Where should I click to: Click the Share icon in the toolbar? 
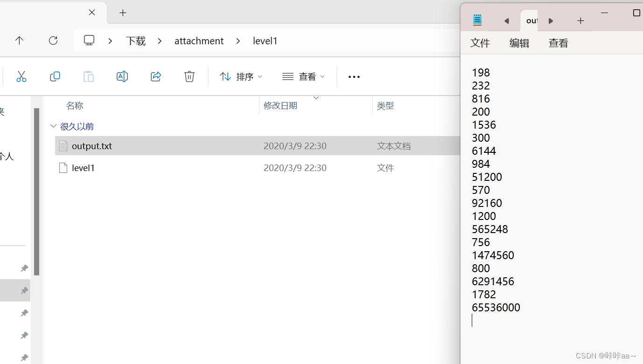[x=156, y=76]
